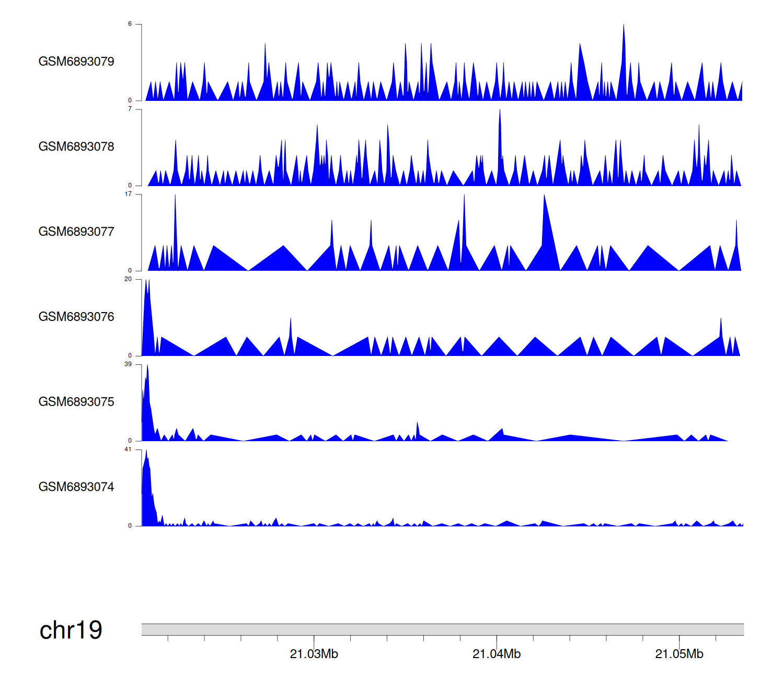This screenshot has height=690, width=784.
Task: Click the chr19 chromosome label
Action: [71, 630]
